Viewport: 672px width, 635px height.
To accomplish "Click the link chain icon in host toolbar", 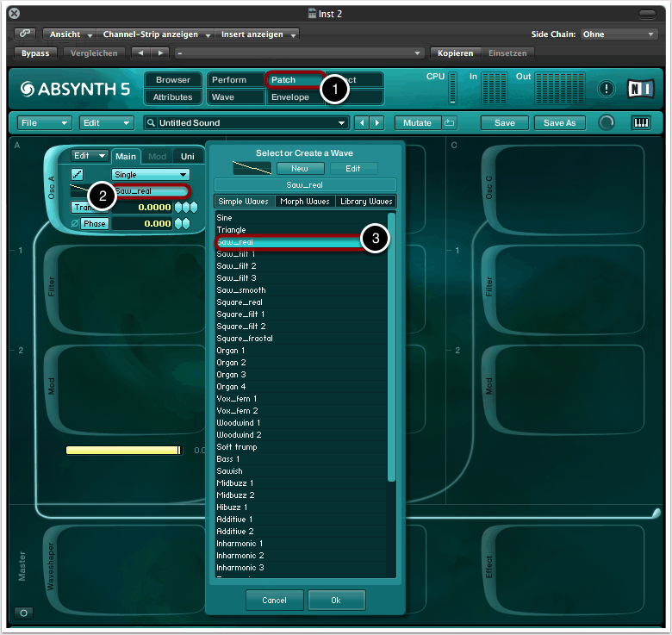I will click(x=25, y=34).
